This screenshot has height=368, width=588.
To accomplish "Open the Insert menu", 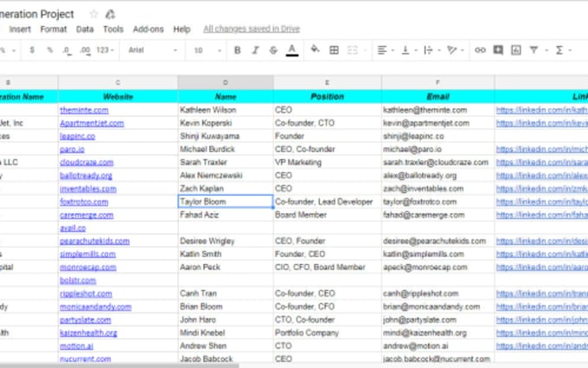I will [20, 29].
